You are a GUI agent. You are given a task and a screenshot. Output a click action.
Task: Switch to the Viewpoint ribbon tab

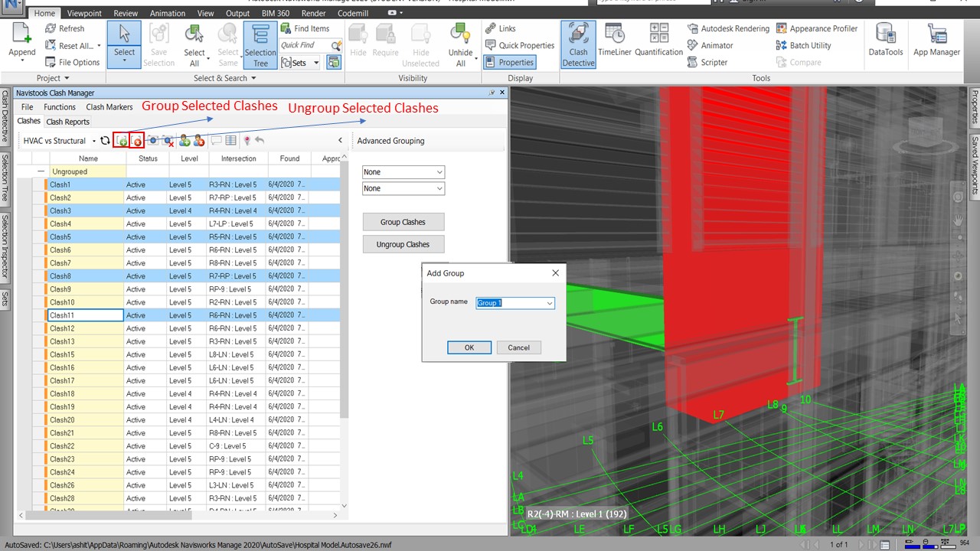point(84,13)
